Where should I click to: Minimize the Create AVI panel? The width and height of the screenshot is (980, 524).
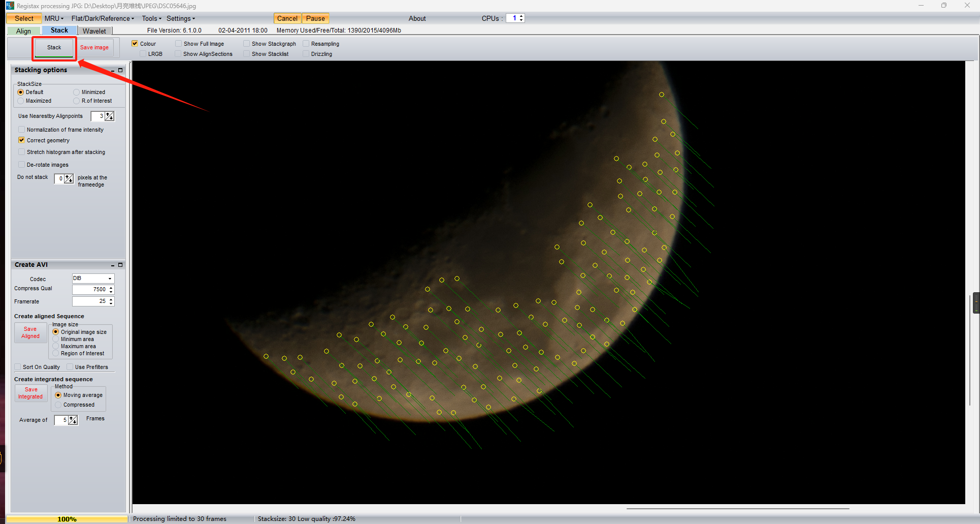pyautogui.click(x=113, y=265)
